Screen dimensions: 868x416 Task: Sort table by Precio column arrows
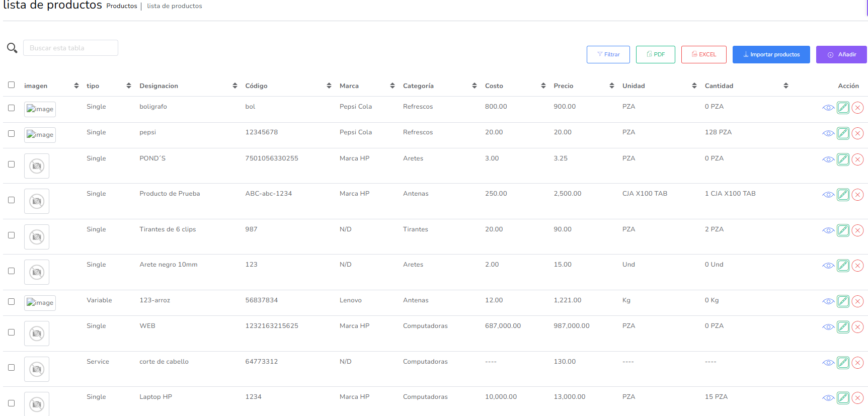[611, 86]
